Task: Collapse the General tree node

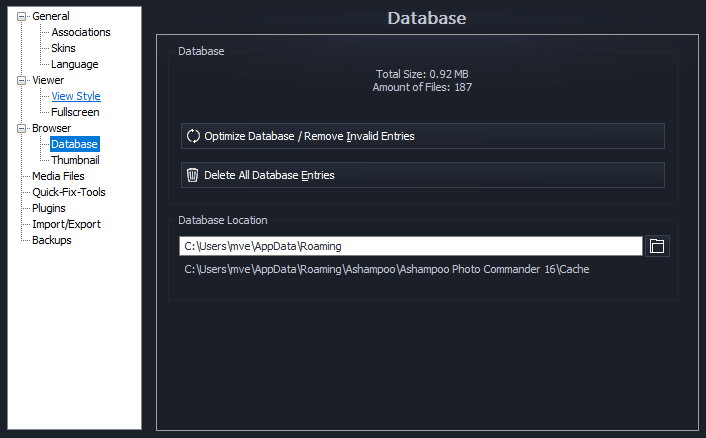Action: tap(22, 16)
